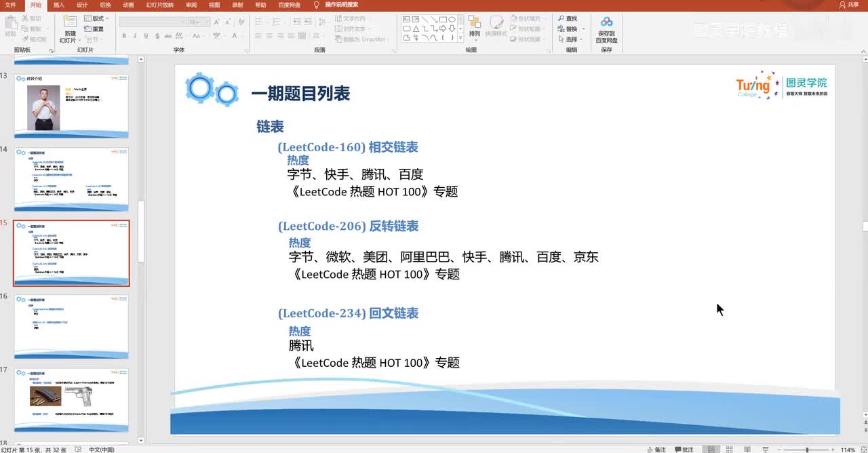Click the Arrange (排列) icon
The height and width of the screenshot is (453, 868).
(474, 21)
